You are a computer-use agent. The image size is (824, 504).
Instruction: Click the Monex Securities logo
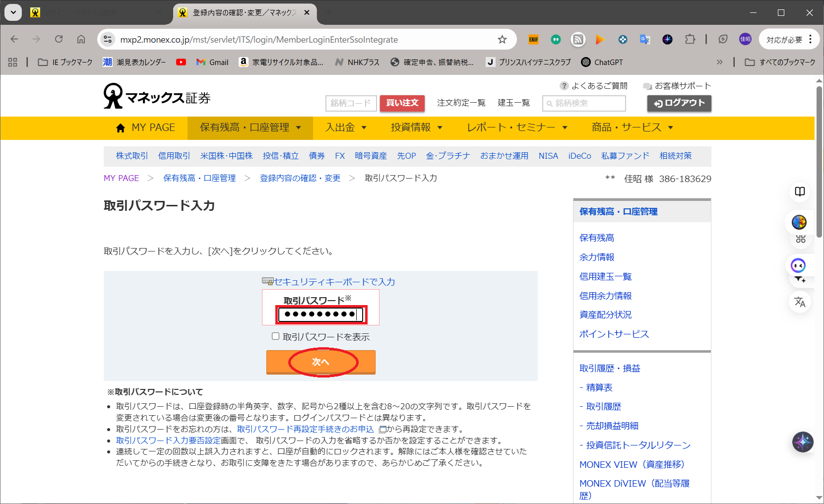[x=157, y=97]
